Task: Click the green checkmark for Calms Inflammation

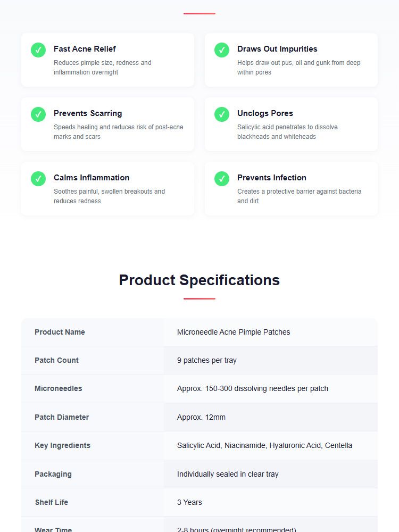Action: point(38,179)
